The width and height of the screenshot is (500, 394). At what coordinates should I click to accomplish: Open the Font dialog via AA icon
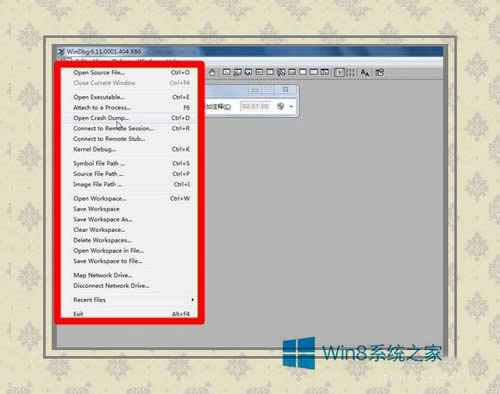click(365, 72)
